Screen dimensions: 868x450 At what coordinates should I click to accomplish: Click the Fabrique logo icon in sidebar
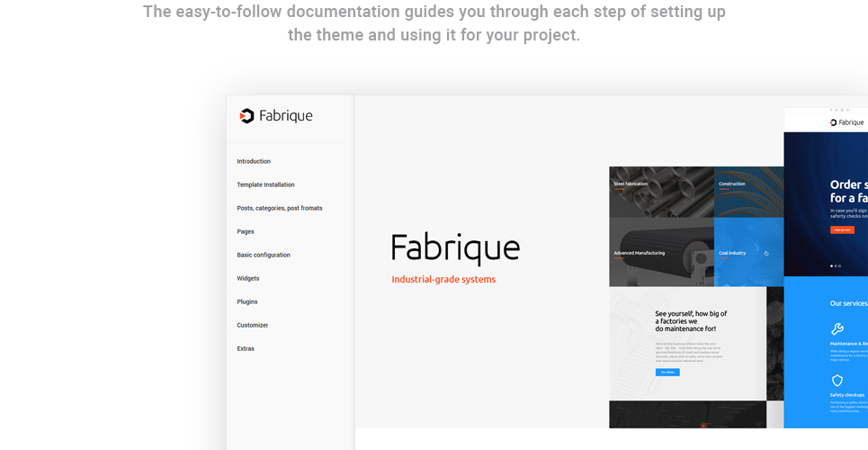coord(246,116)
